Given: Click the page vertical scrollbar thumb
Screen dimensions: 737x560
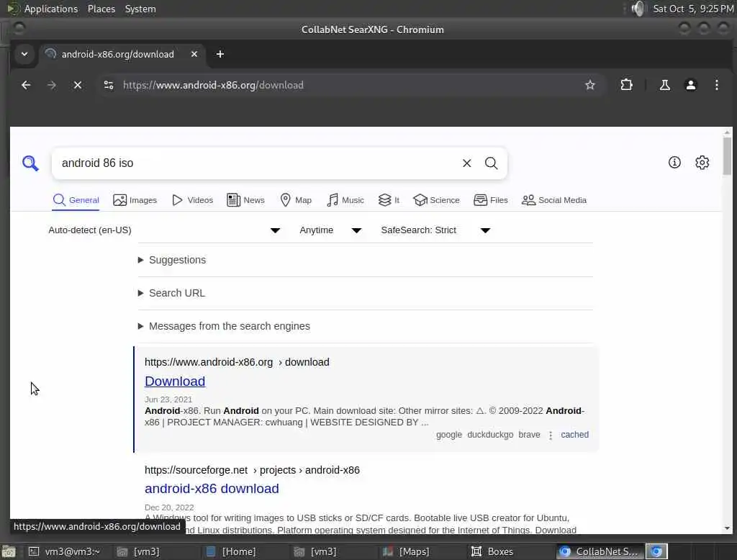Looking at the screenshot, I should (727, 155).
